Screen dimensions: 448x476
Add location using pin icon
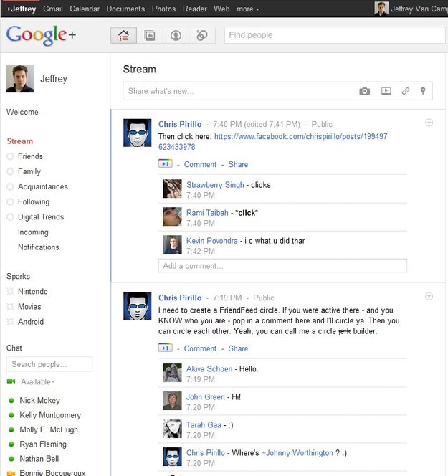point(423,91)
